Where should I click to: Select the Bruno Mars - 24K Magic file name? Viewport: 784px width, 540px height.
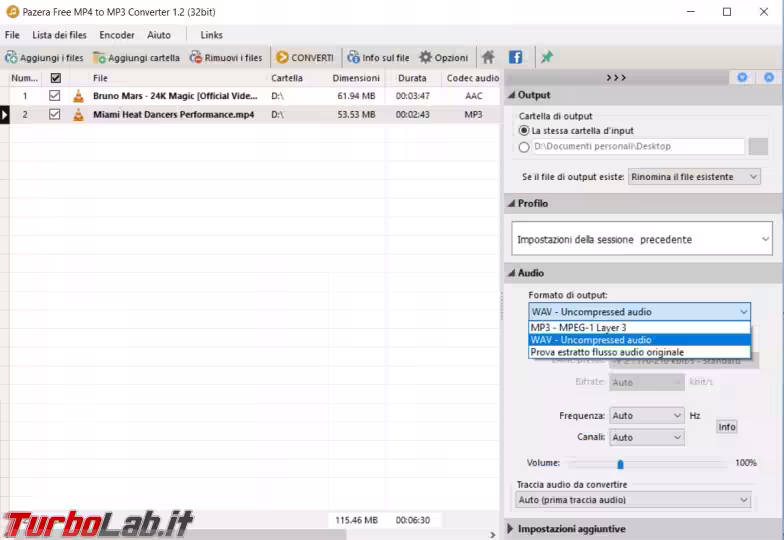point(175,96)
